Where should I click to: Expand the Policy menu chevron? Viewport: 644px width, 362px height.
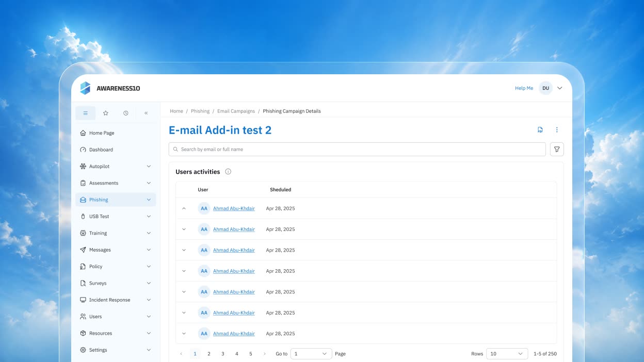click(x=149, y=267)
